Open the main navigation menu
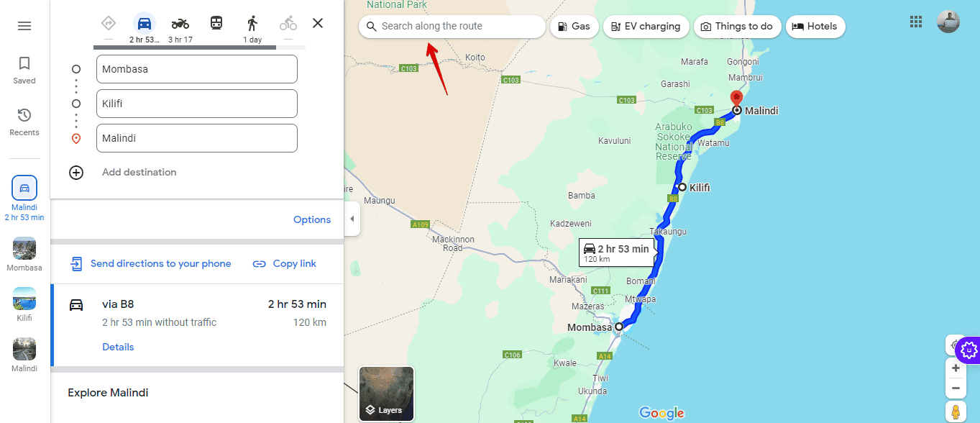 click(x=24, y=25)
